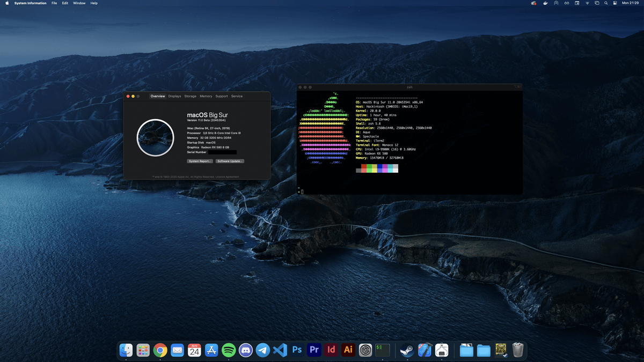Click the terminal CPU: Intel i9-9900K line
Image resolution: width=644 pixels, height=362 pixels.
385,149
